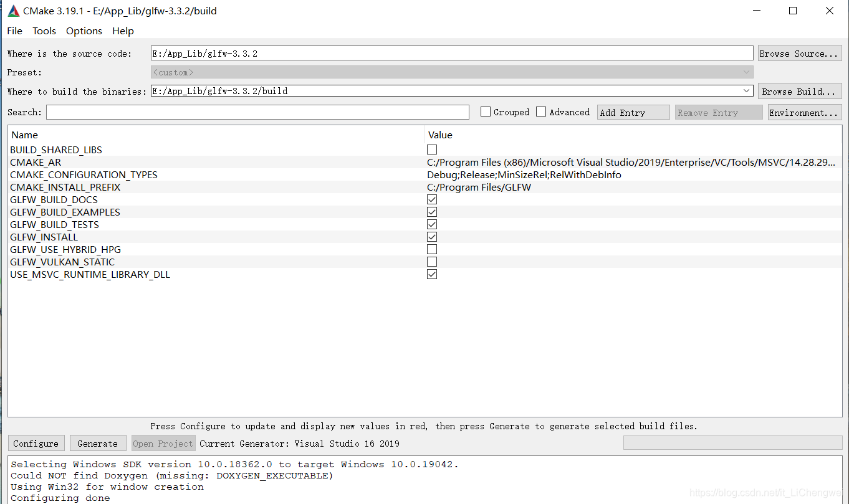
Task: Click the 'Configuring done' output line
Action: (x=60, y=498)
